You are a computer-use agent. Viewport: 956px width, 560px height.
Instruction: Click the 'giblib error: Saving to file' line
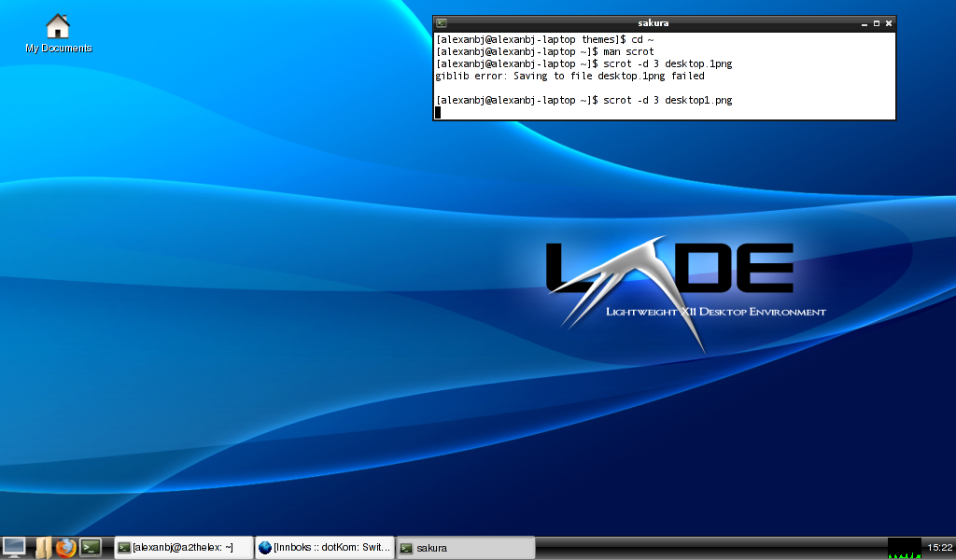point(570,77)
